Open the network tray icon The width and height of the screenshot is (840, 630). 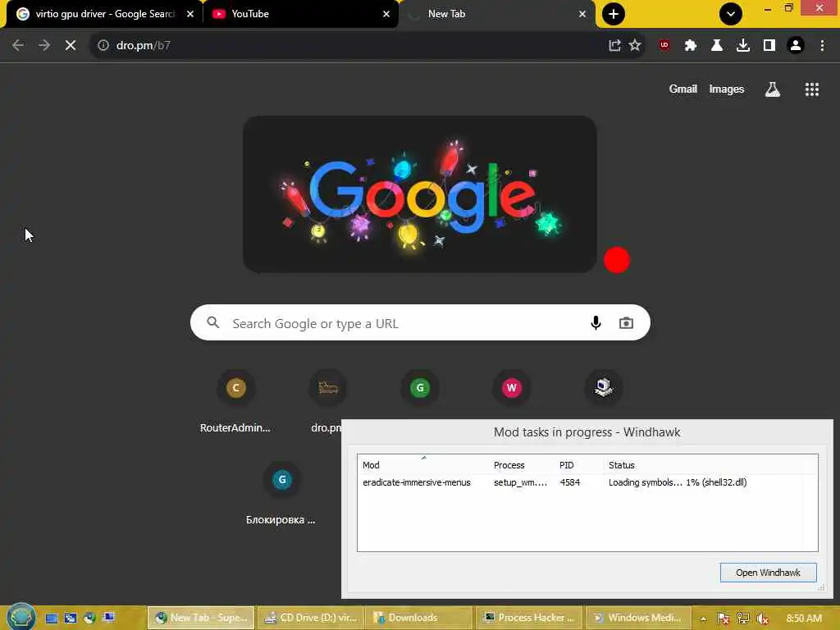(x=742, y=619)
